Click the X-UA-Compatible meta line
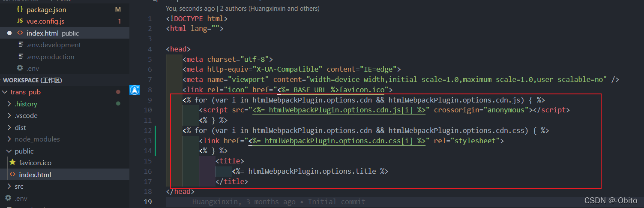Image resolution: width=644 pixels, height=208 pixels. tap(291, 69)
